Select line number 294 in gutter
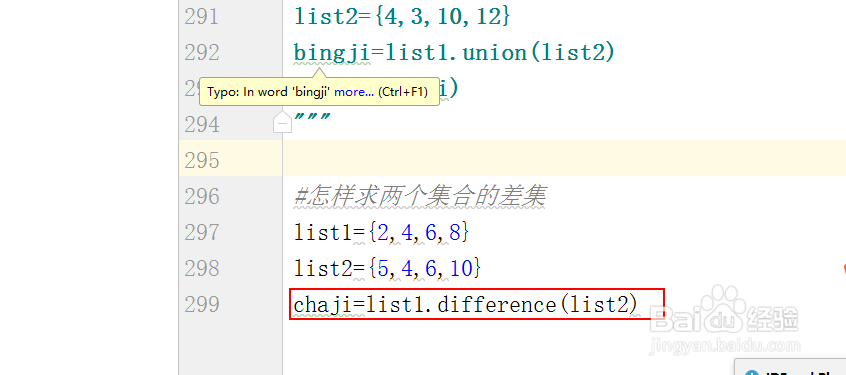 202,125
